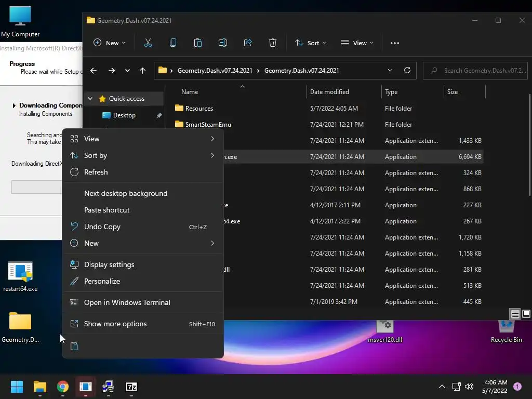Choose Open in Windows Terminal
This screenshot has width=532, height=399.
142,303
